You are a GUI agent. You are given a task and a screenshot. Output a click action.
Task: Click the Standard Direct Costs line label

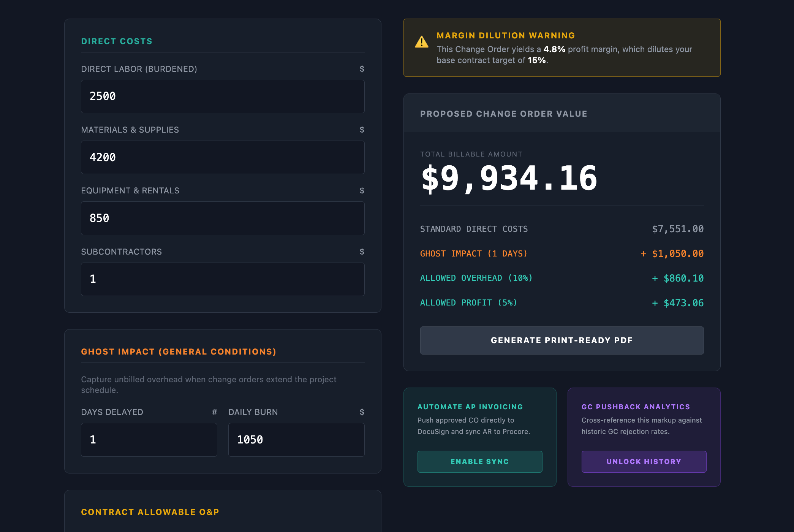[474, 229]
